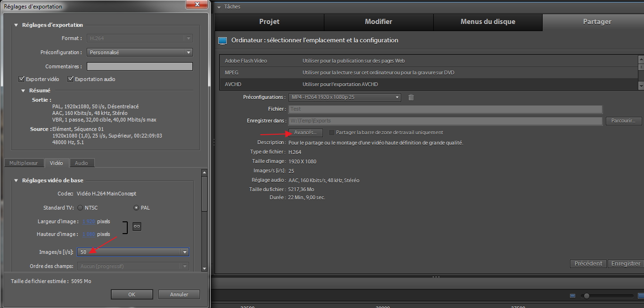The image size is (644, 308).
Task: Toggle the Exportation audio checkbox
Action: (x=71, y=79)
